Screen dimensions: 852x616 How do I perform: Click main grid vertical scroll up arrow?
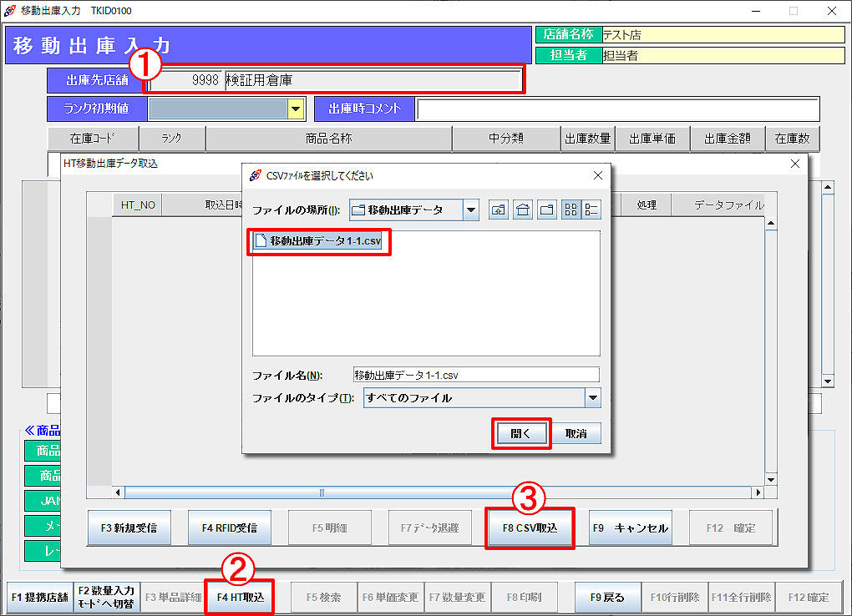pyautogui.click(x=828, y=188)
